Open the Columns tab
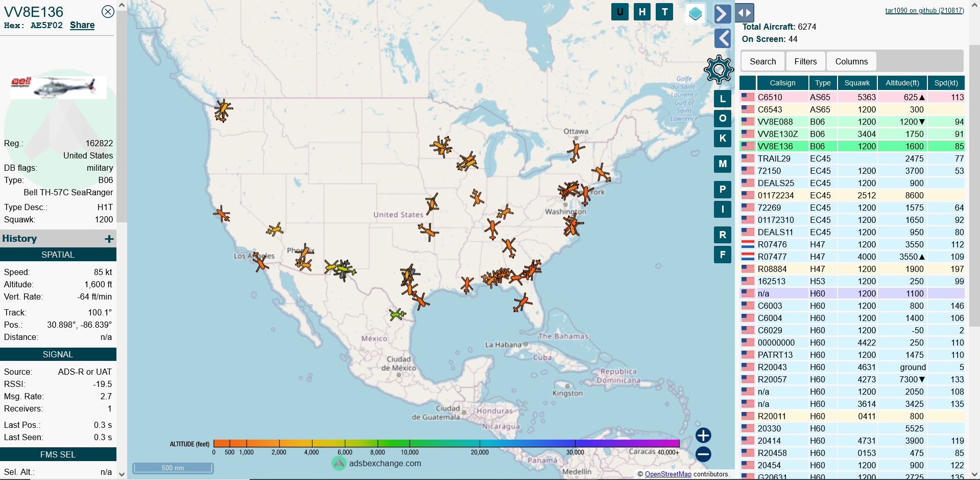This screenshot has height=480, width=980. coord(851,61)
